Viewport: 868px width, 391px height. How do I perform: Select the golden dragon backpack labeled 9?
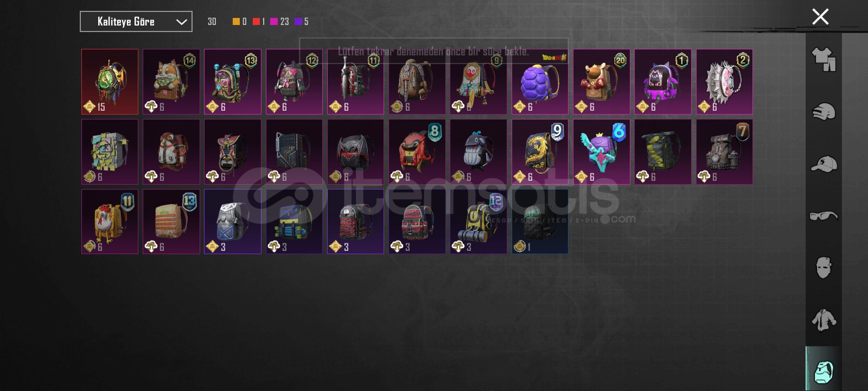[540, 152]
